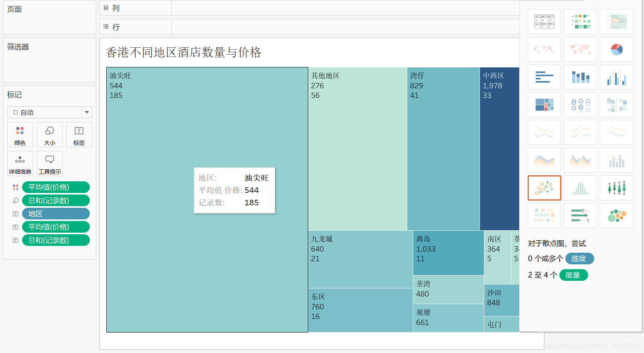Select the 南区 treemap tile
Viewport: 644px width, 353px height.
click(x=498, y=257)
